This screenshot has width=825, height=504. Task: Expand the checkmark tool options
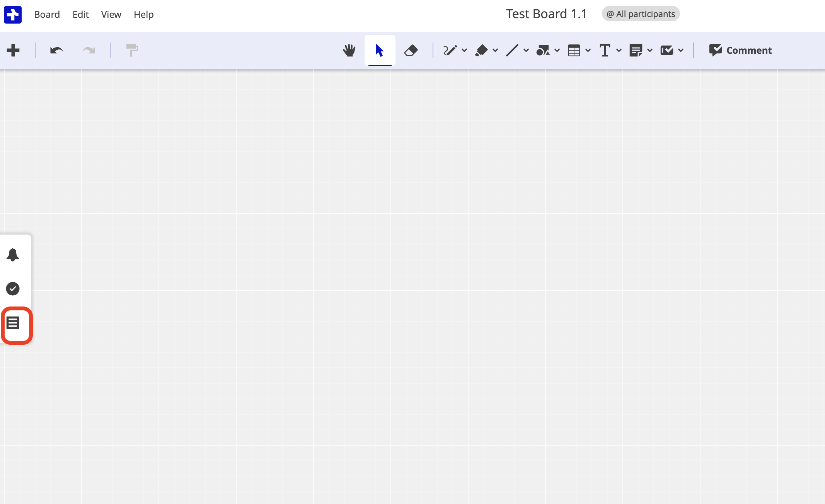point(681,50)
